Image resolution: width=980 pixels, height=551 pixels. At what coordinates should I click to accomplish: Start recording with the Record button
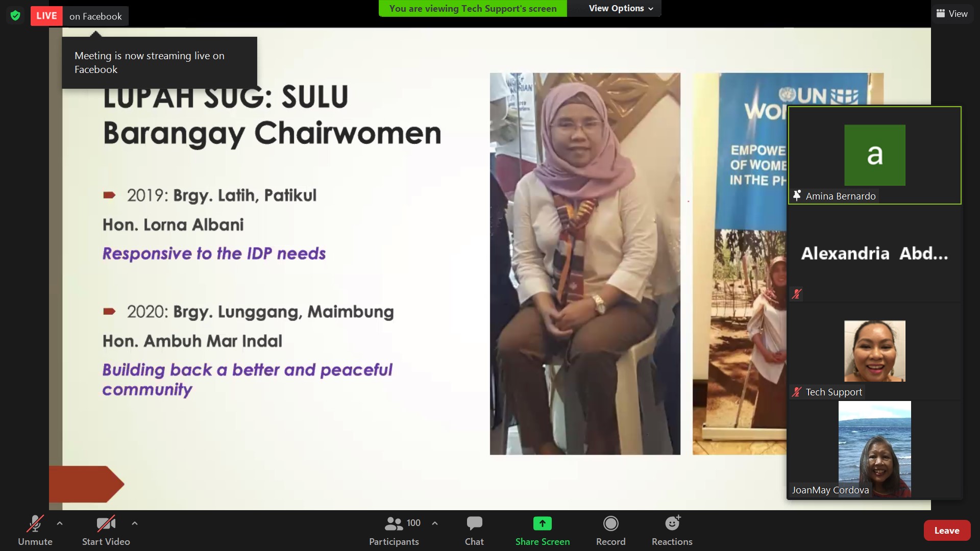point(610,531)
